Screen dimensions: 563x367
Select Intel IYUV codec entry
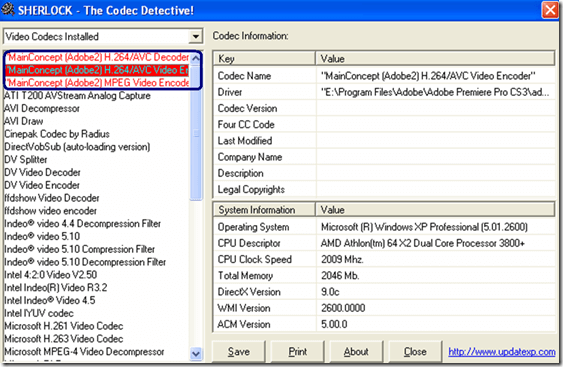(39, 313)
